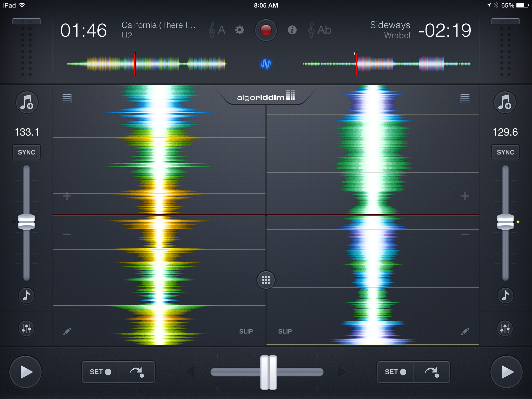The image size is (532, 399).
Task: Toggle SYNC on the left deck
Action: coord(26,152)
